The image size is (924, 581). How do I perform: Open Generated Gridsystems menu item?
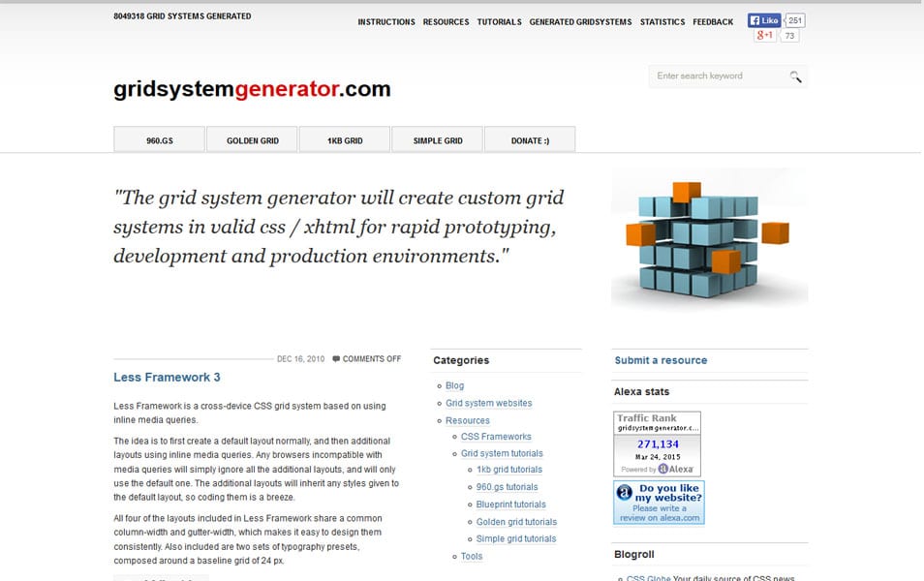[580, 22]
